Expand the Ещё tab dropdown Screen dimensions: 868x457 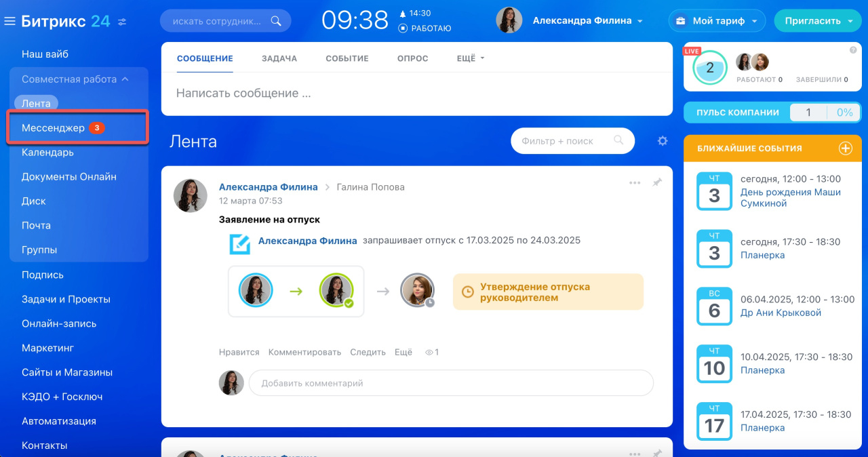click(471, 58)
